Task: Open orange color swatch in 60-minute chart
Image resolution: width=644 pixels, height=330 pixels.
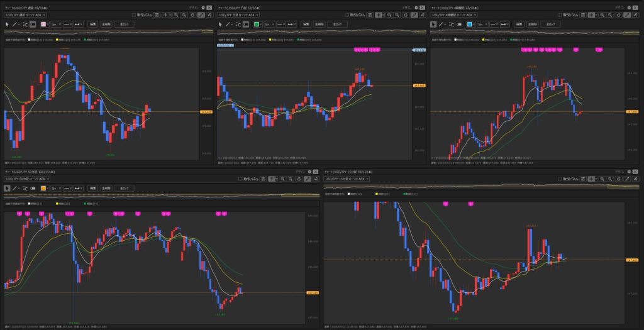Action: pyautogui.click(x=45, y=188)
